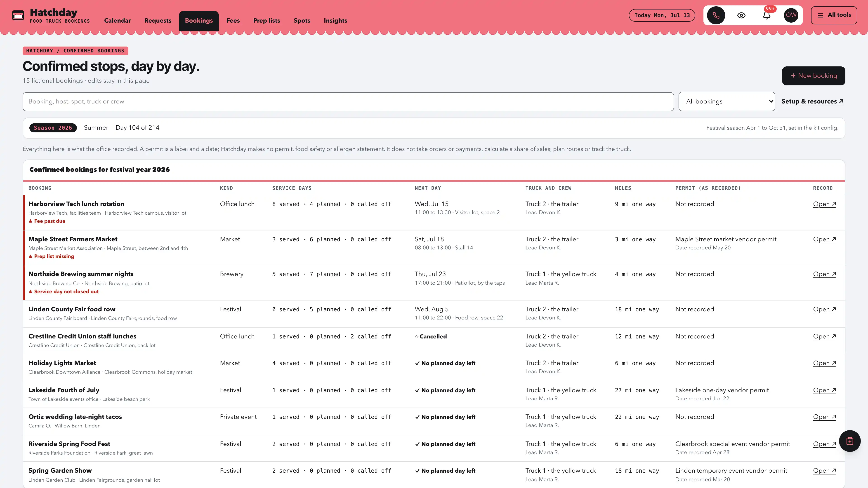
Task: Open notifications bell with 99+ badge
Action: [767, 15]
